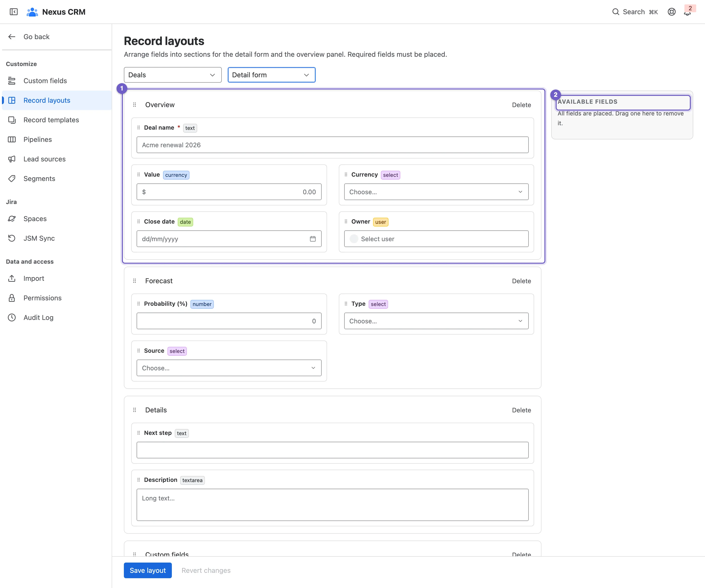This screenshot has height=588, width=705.
Task: Grab the Overview section drag handle
Action: pyautogui.click(x=135, y=105)
